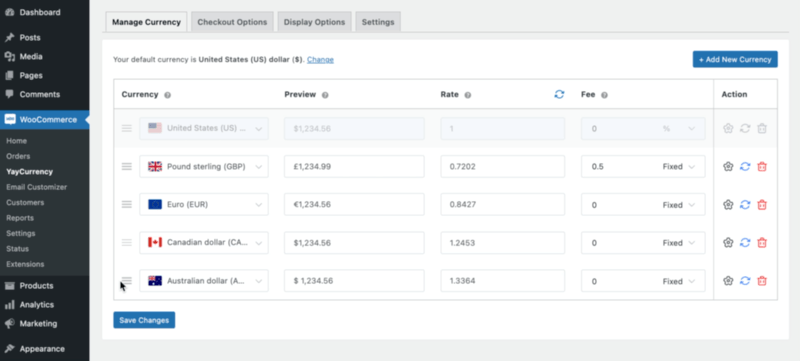Screen dimensions: 800x361
Task: Open settings gear for Australian dollar row
Action: 728,280
